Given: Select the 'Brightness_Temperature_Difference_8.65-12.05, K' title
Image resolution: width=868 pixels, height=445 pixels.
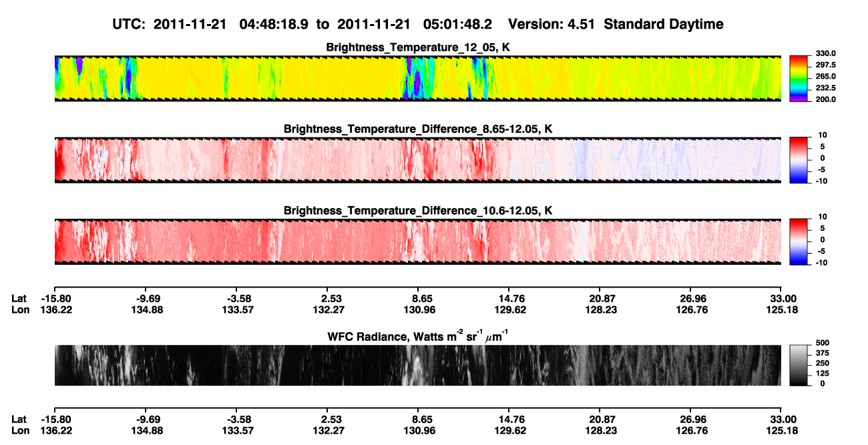Looking at the screenshot, I should point(418,129).
